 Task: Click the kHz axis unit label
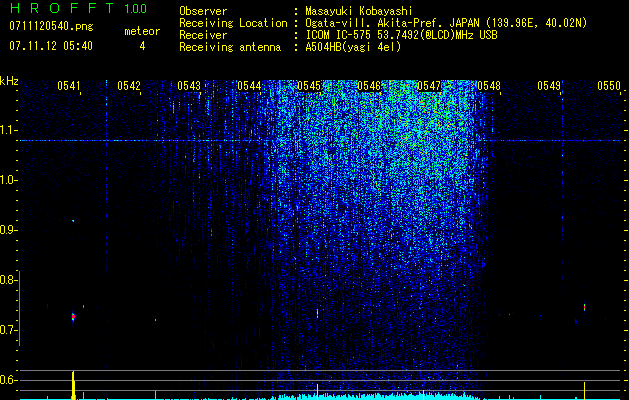(x=9, y=81)
